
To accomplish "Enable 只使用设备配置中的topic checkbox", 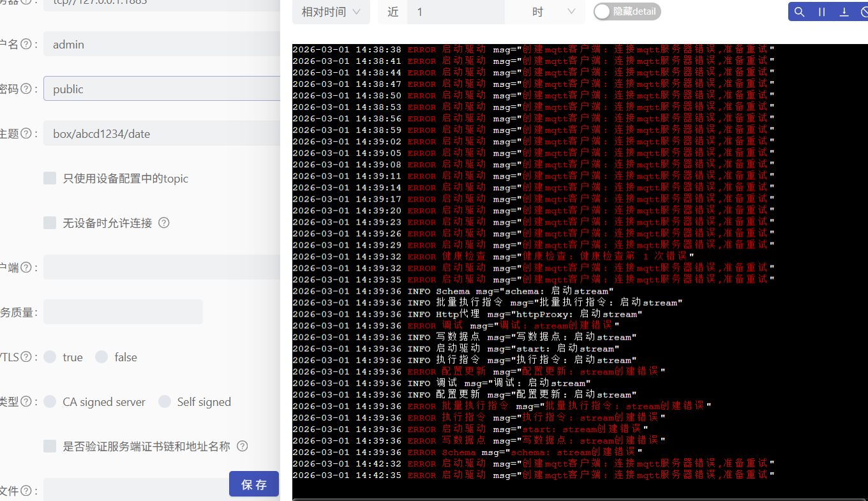I will click(x=50, y=178).
